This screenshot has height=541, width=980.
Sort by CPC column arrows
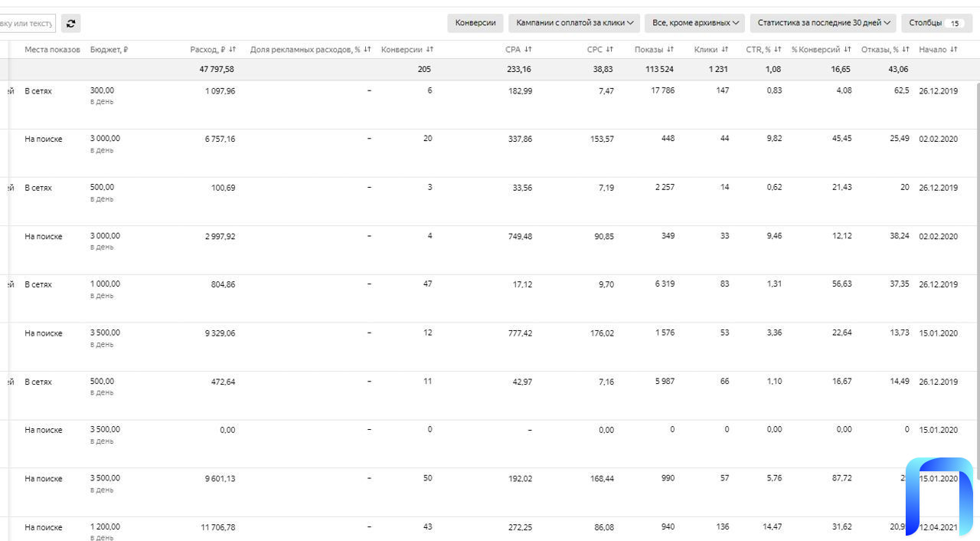pos(609,50)
